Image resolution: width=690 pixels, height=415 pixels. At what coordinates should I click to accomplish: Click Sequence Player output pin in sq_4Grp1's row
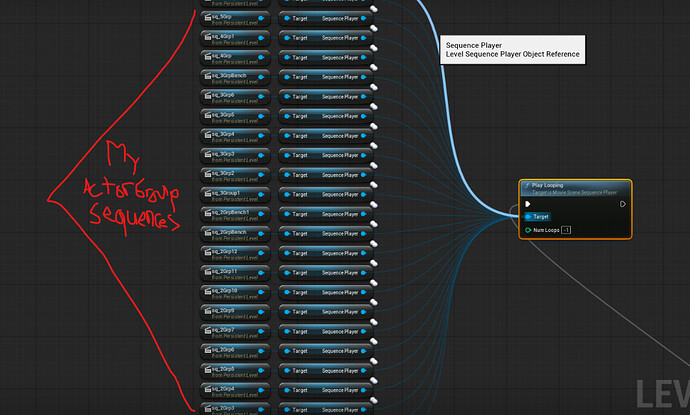click(x=363, y=38)
